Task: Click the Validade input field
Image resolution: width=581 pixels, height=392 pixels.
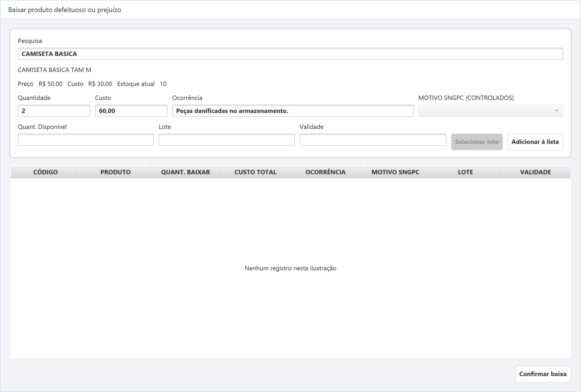Action: 373,140
